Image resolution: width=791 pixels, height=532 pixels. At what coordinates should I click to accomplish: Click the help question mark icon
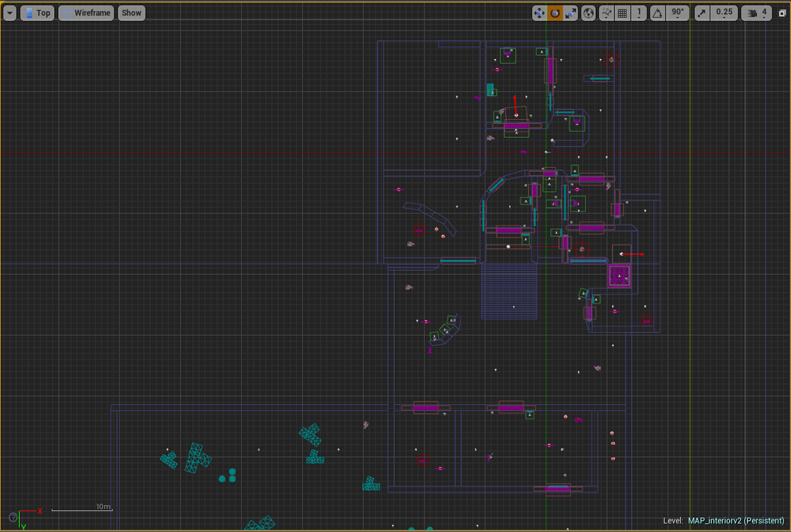[13, 517]
